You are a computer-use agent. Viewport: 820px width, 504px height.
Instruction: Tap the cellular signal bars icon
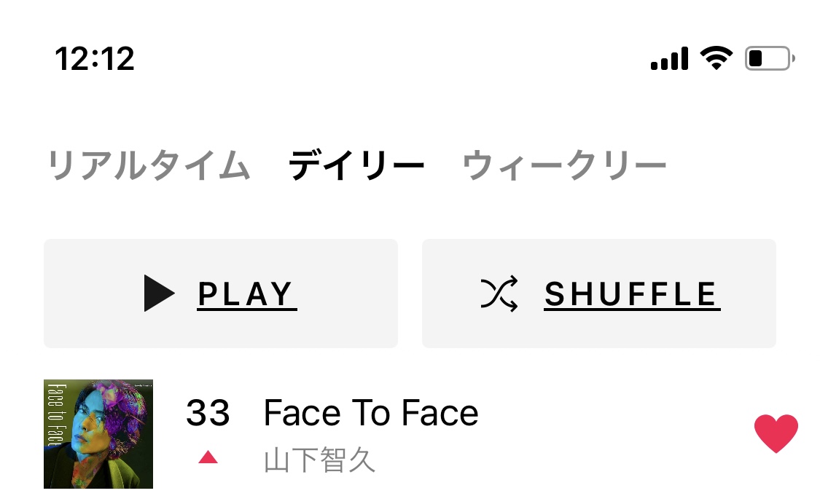pyautogui.click(x=669, y=58)
